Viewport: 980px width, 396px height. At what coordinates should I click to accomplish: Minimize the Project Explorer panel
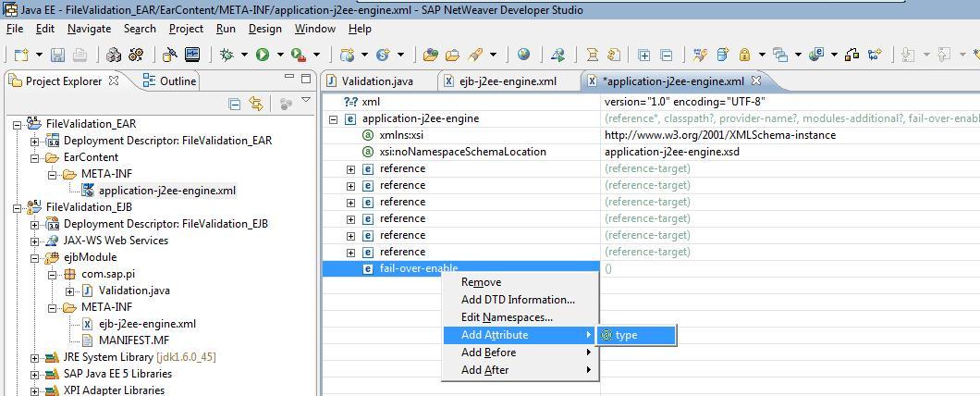tap(288, 77)
